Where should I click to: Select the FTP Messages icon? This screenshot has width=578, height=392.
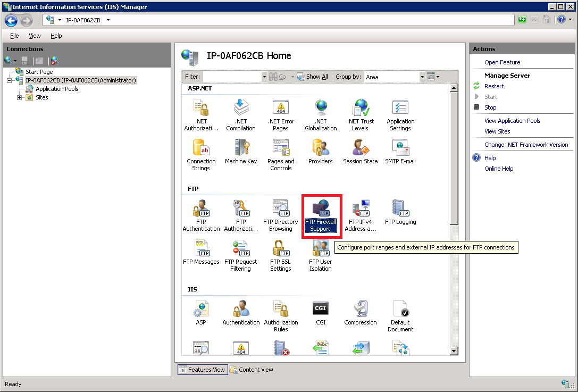pyautogui.click(x=201, y=252)
